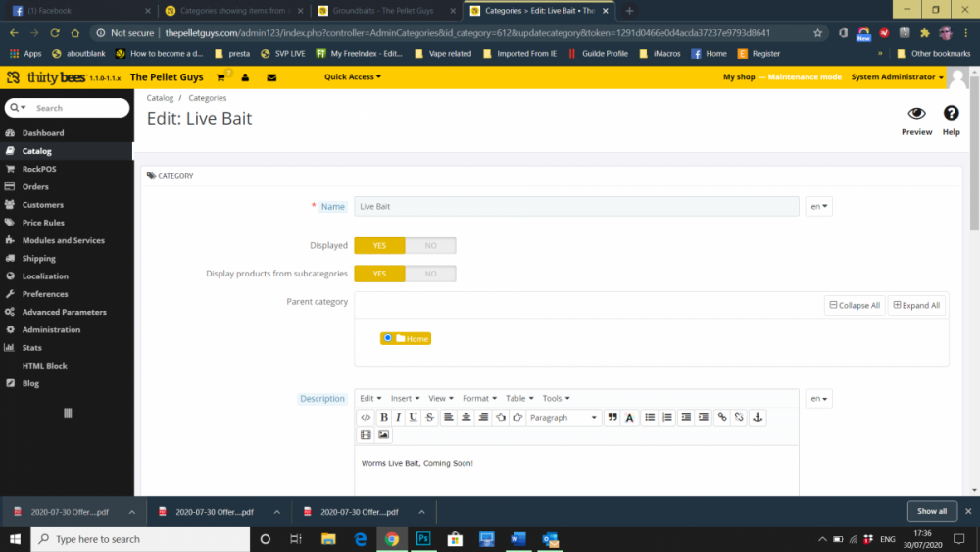This screenshot has width=980, height=552.
Task: Open the Insert menu in the editor
Action: [405, 398]
